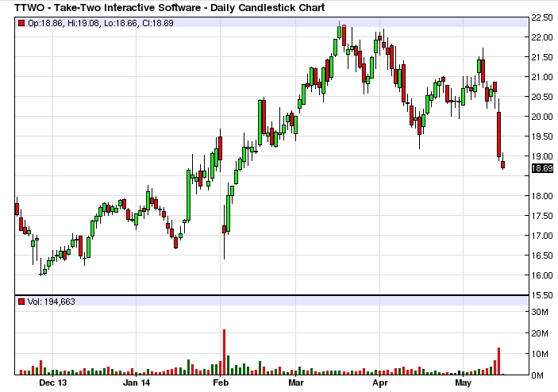Click the 20.00 price axis label
Screen dimensions: 558x392
point(541,117)
